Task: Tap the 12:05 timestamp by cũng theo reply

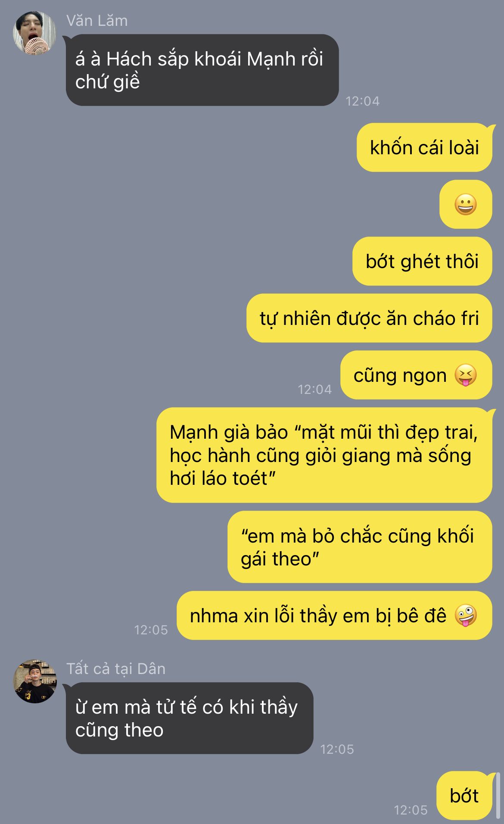Action: tap(337, 749)
